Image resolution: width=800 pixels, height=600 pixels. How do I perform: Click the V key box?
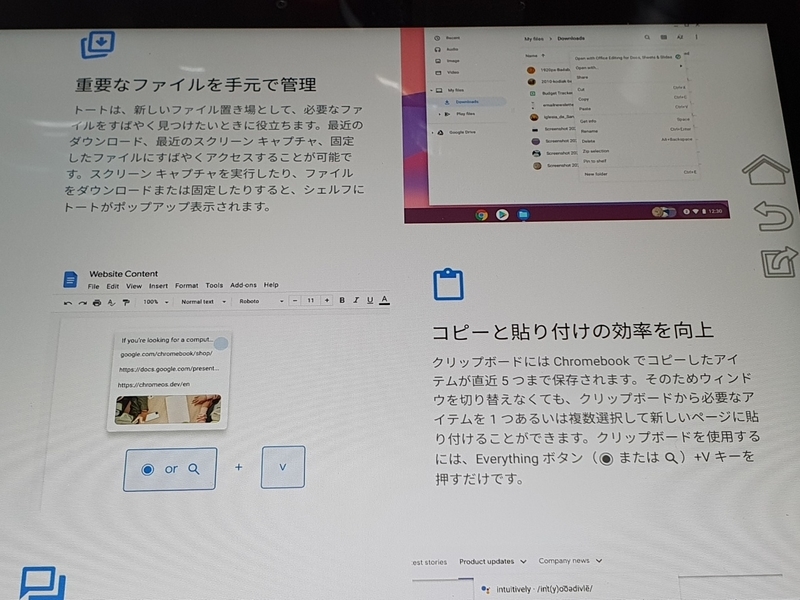tap(283, 467)
